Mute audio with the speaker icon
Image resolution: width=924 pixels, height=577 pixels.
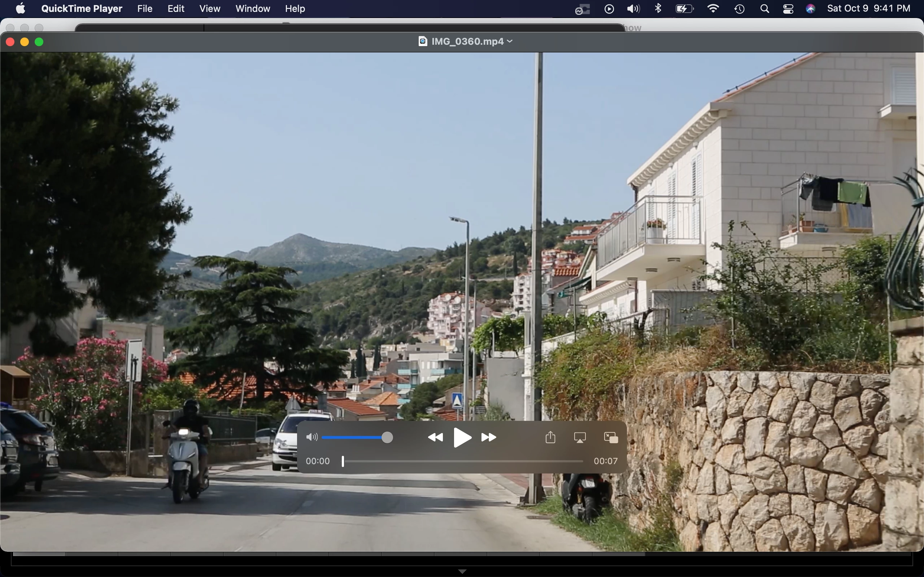coord(311,437)
